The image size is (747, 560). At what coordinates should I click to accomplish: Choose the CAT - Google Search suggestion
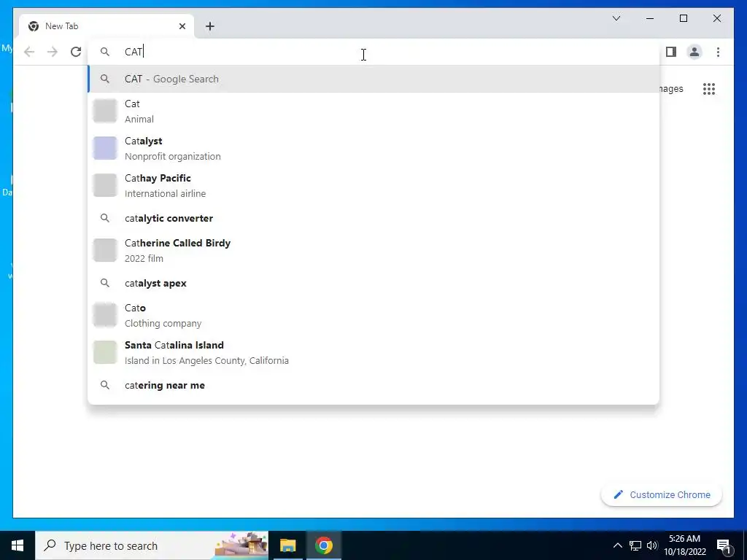pos(373,79)
